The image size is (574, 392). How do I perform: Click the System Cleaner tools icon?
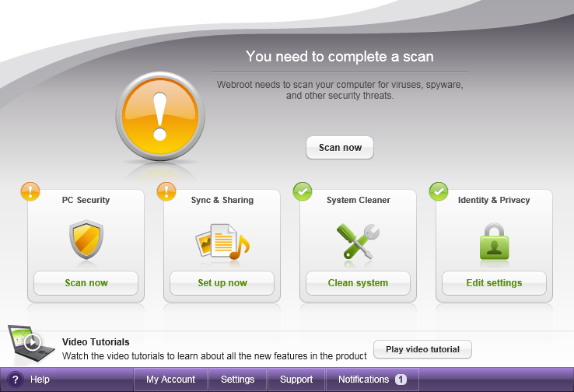point(358,240)
